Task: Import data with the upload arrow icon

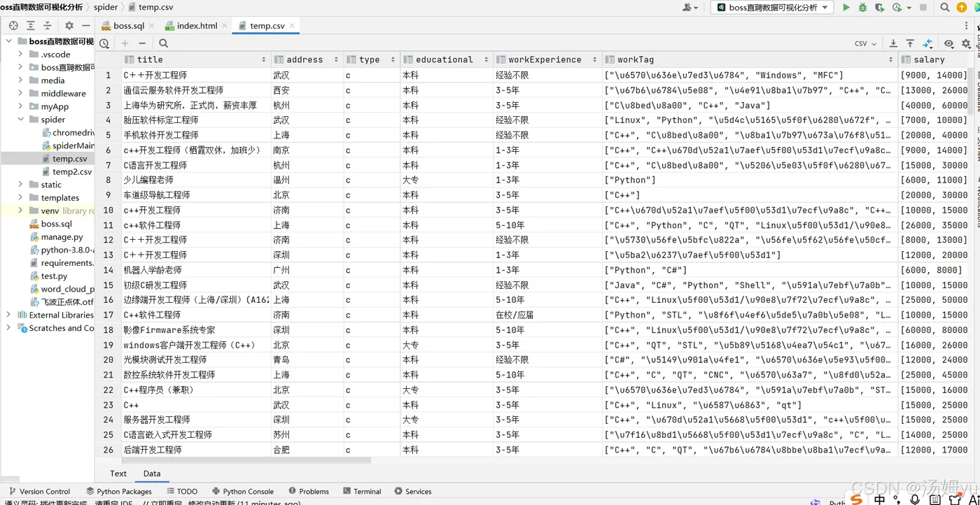Action: tap(910, 43)
